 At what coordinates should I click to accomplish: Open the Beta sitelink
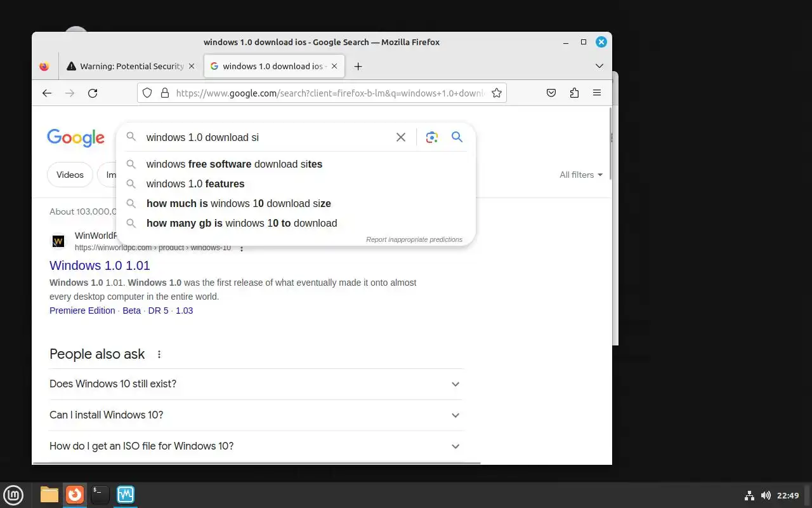point(132,311)
